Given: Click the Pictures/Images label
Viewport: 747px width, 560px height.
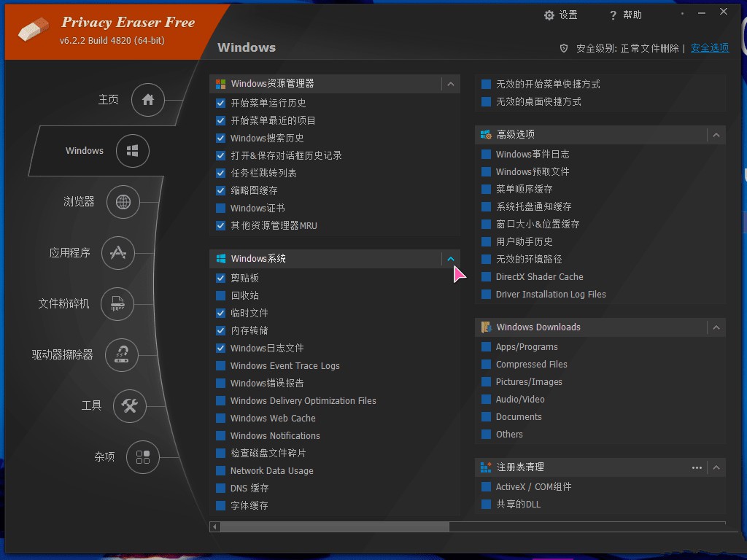Looking at the screenshot, I should 529,382.
